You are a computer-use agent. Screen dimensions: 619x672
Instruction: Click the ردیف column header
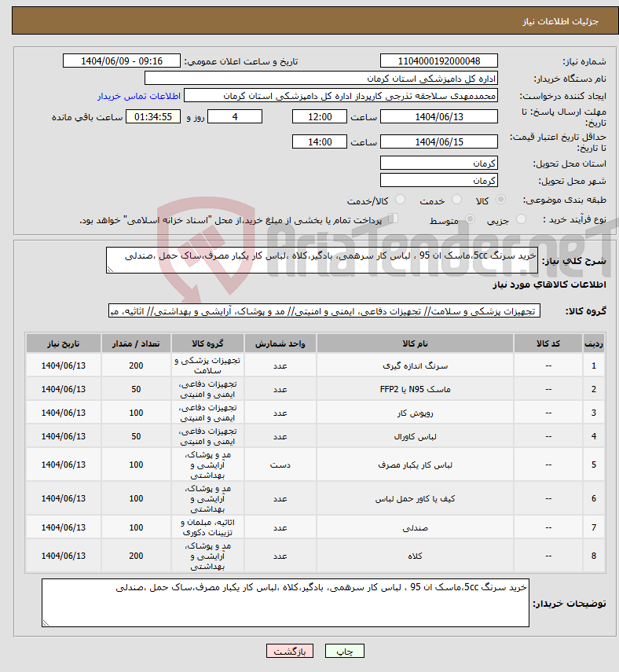(x=594, y=343)
